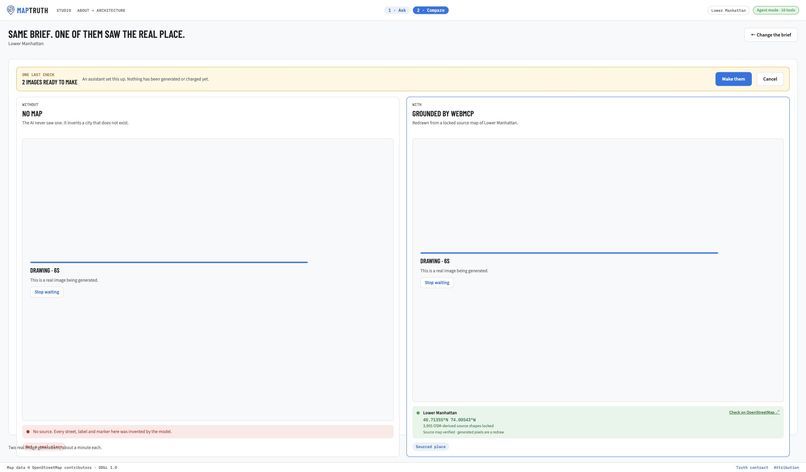Click the Agent mode status badge
Screen dimensions: 806x472
(776, 10)
